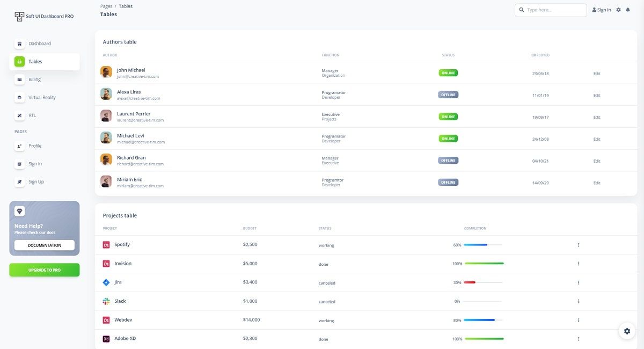Open the notifications bell icon

click(x=628, y=10)
